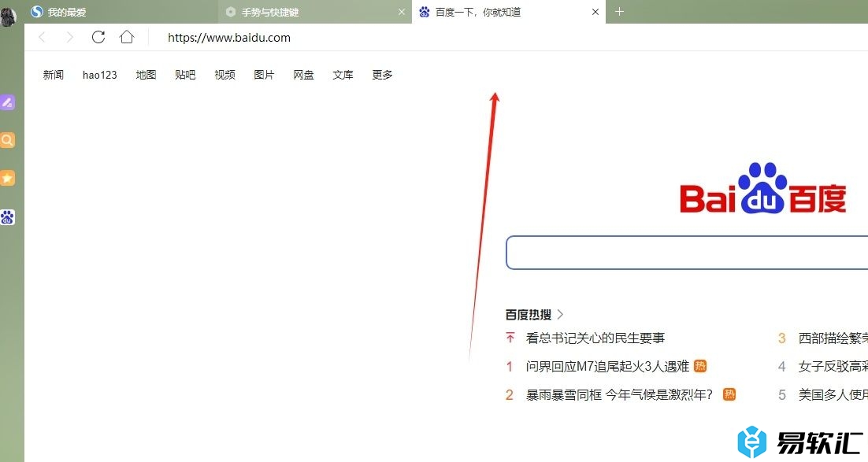Open the 视频 link
This screenshot has height=462, width=868.
point(224,75)
